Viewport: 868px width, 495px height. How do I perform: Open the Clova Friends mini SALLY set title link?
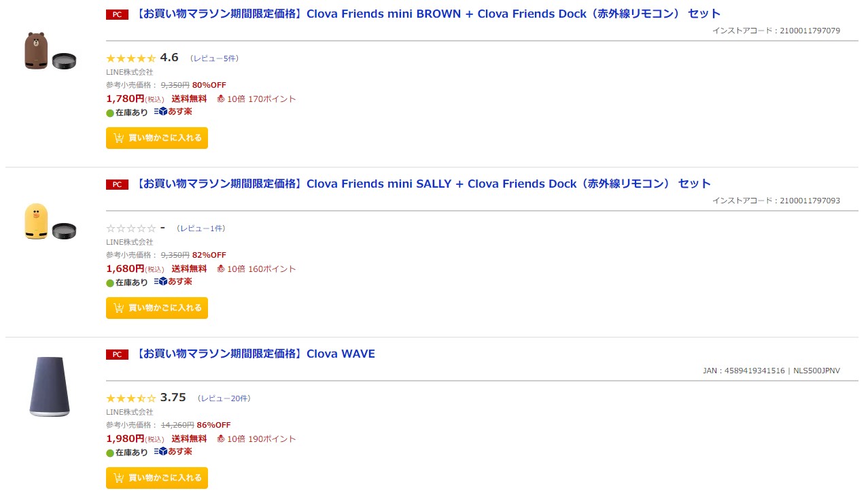coord(423,184)
